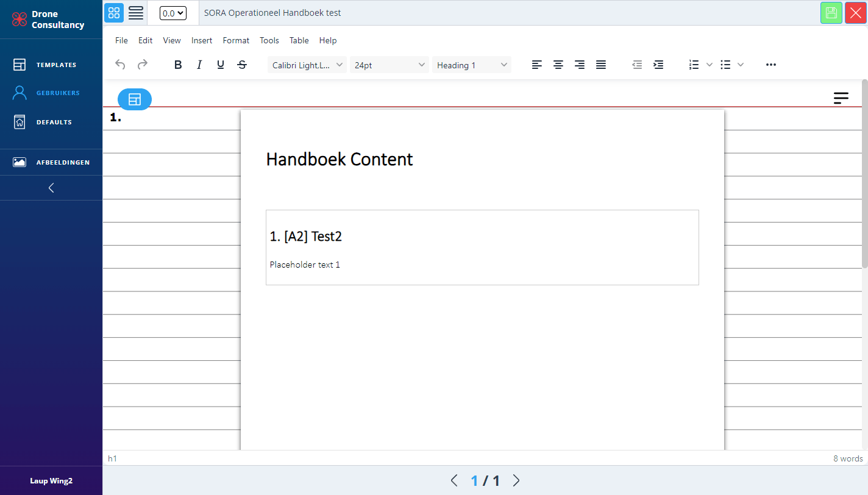868x495 pixels.
Task: Click the page number 1 / 1 indicator
Action: pyautogui.click(x=485, y=480)
